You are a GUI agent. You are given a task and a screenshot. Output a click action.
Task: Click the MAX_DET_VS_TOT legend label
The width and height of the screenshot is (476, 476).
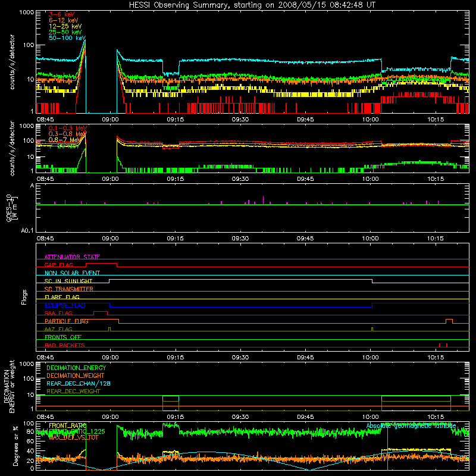point(73,437)
